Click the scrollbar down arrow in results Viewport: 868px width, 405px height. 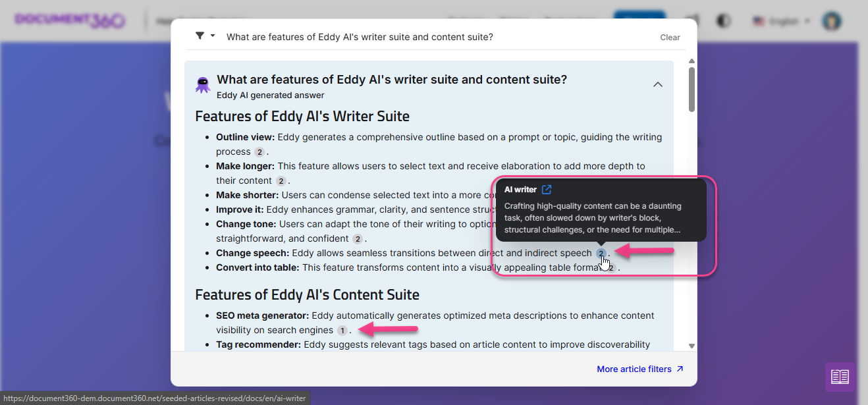(692, 346)
